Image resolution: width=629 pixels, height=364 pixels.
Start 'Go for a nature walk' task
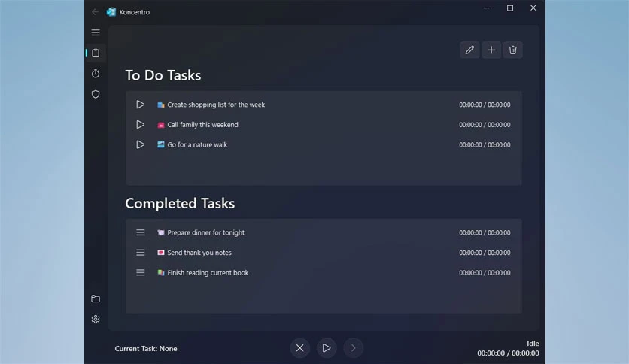coord(140,144)
